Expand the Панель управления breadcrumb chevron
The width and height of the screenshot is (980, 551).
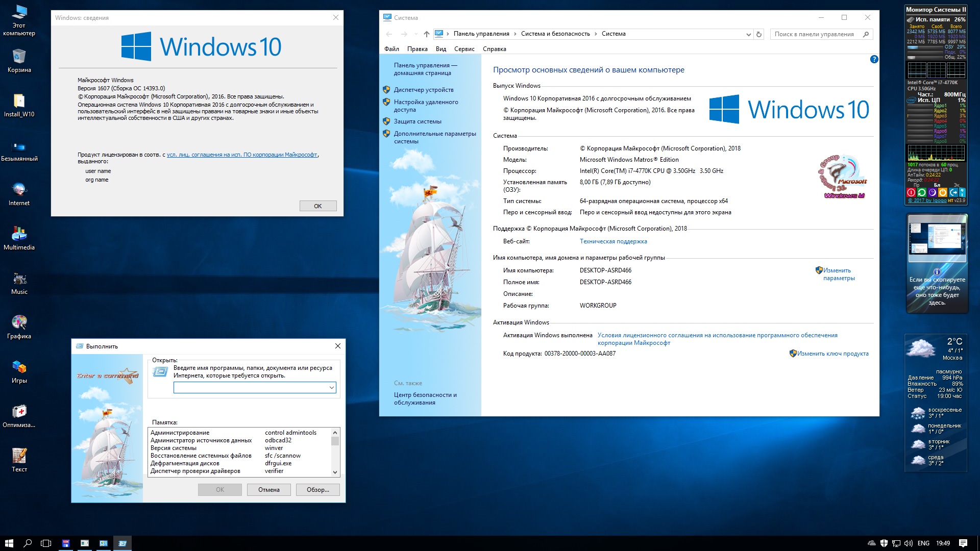point(514,34)
